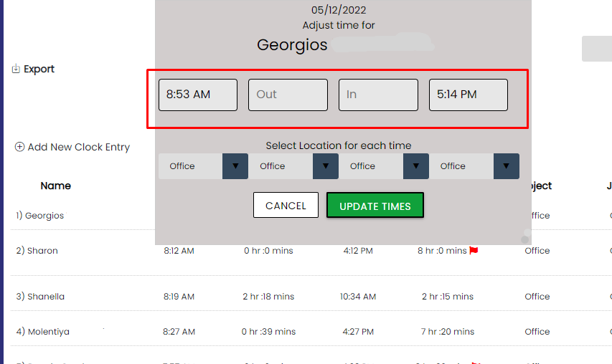Open the second Office location dropdown arrow

click(x=326, y=166)
